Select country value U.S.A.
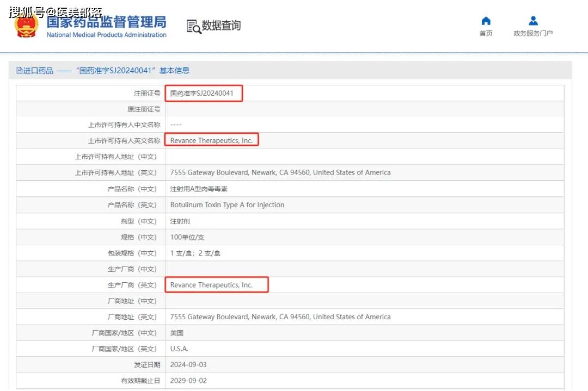The width and height of the screenshot is (588, 391). coord(179,349)
